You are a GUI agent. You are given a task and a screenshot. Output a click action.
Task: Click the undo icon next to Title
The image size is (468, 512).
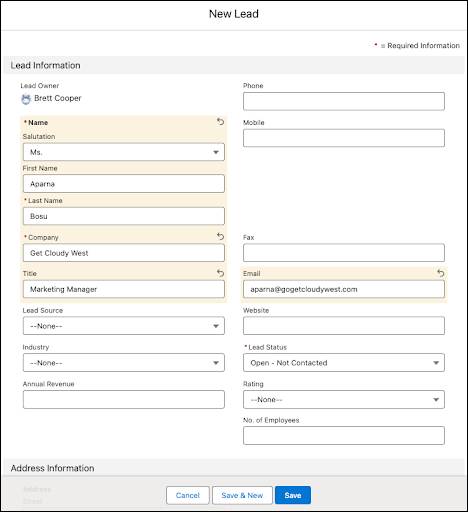coord(220,273)
